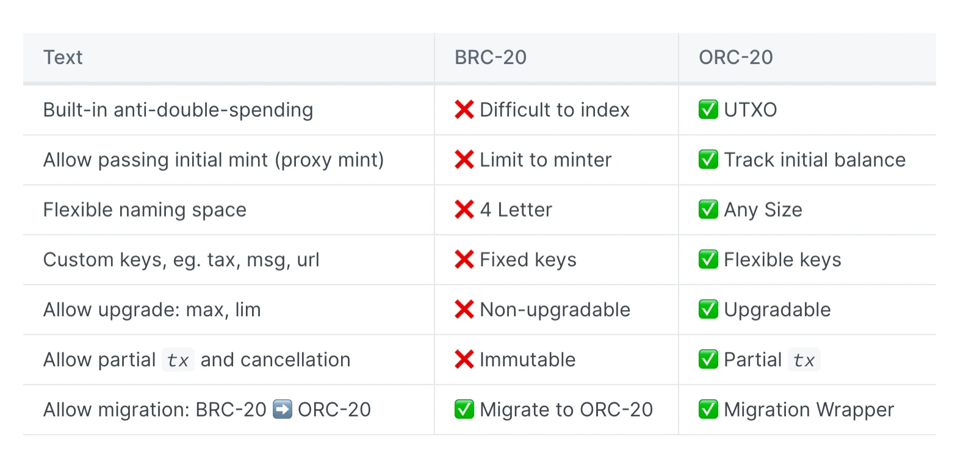980x456 pixels.
Task: Select the BRC-20 column header
Action: point(557,57)
